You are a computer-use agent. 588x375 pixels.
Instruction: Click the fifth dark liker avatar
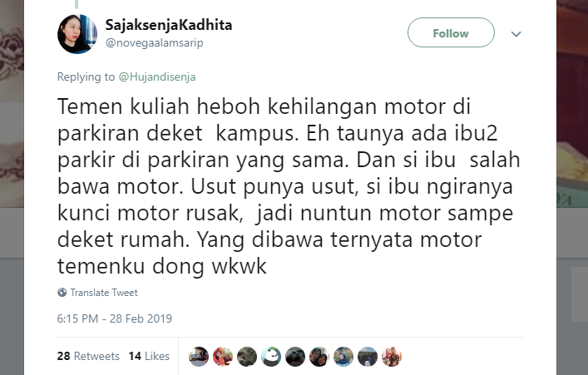point(295,356)
